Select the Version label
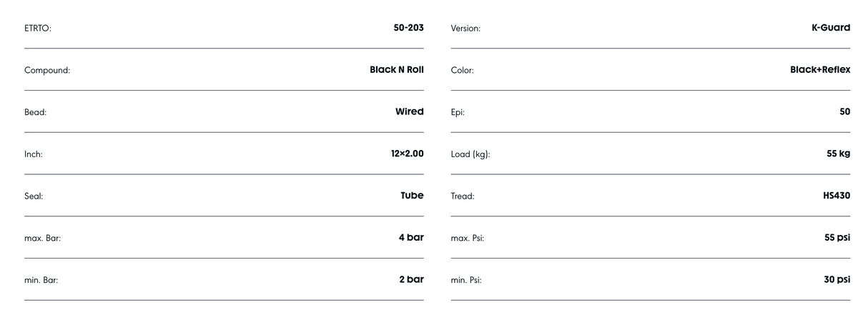This screenshot has height=310, width=868. [465, 29]
